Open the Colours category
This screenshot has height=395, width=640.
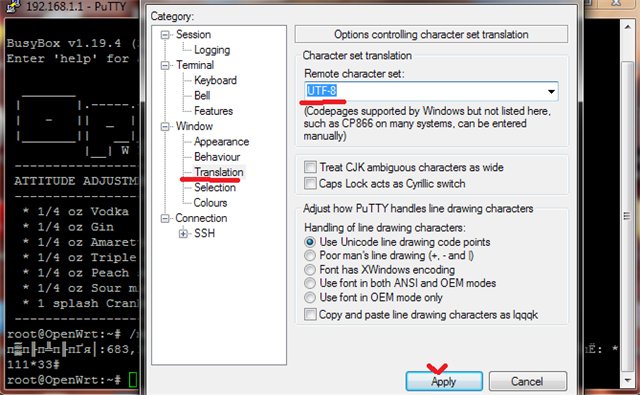tap(211, 203)
